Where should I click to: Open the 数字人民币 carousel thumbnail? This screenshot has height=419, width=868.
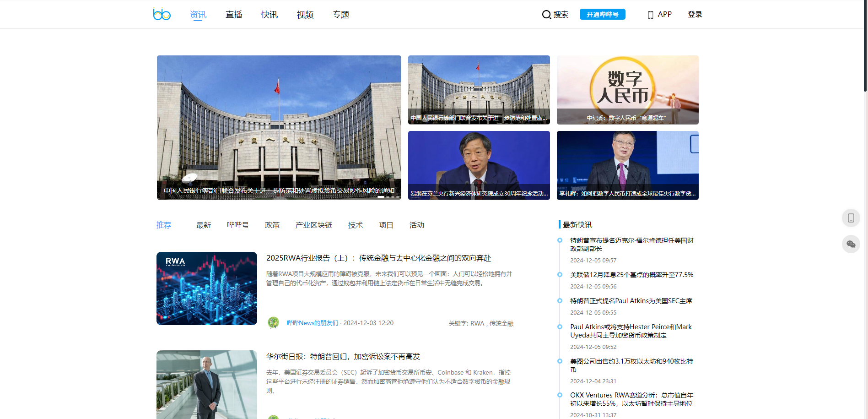pos(627,90)
